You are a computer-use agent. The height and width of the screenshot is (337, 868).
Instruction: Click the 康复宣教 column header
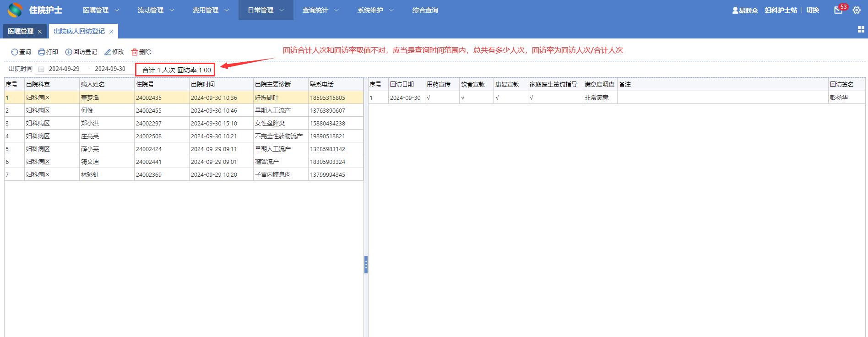click(x=510, y=85)
